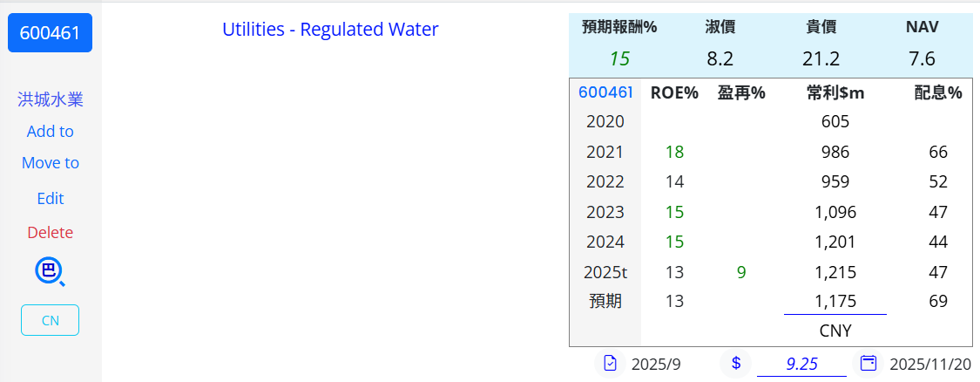Click the report date checkmark icon

coord(611,364)
